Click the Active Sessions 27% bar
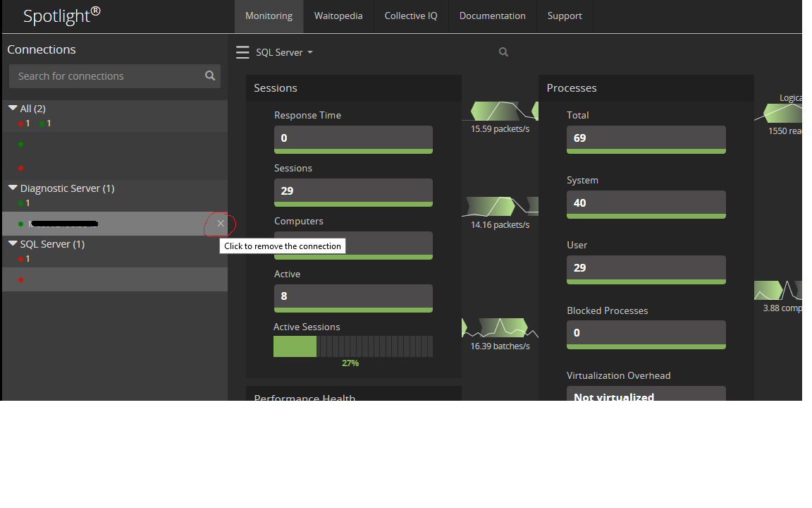Image resolution: width=812 pixels, height=508 pixels. click(352, 346)
